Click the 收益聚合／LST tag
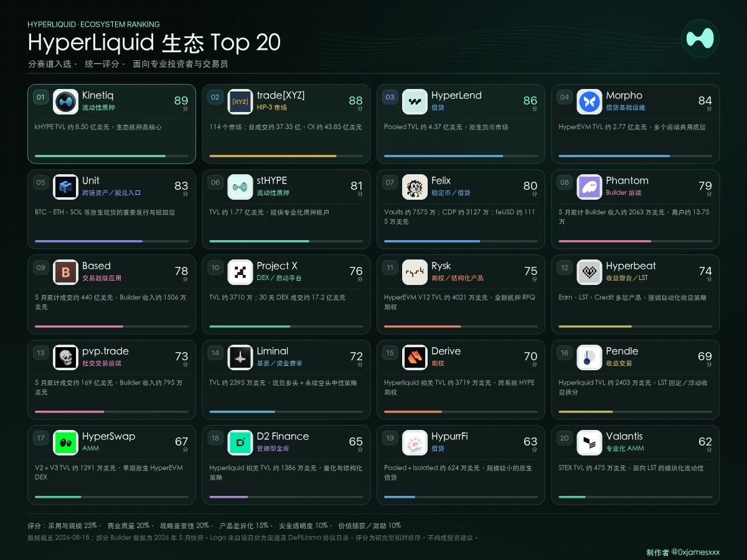This screenshot has height=560, width=747. pos(627,278)
